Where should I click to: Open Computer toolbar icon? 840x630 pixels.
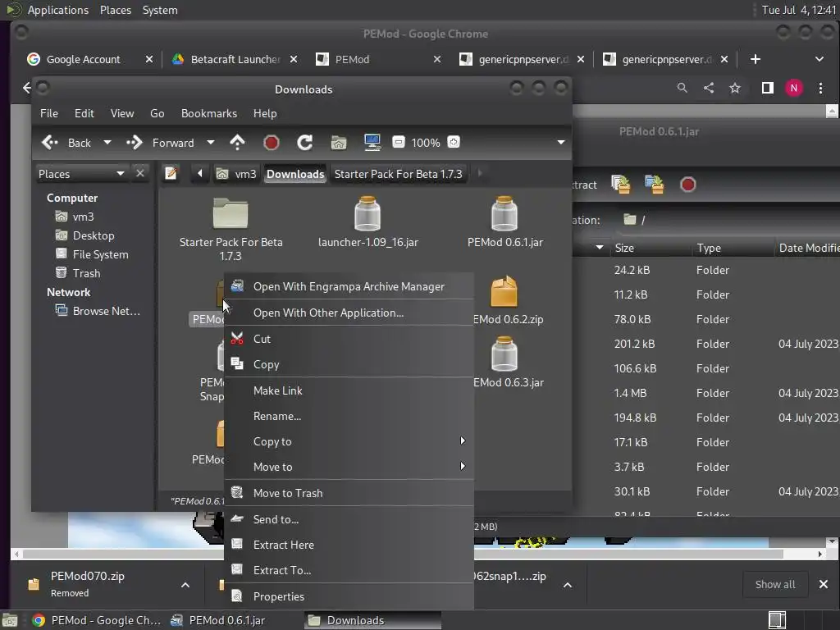click(x=372, y=143)
